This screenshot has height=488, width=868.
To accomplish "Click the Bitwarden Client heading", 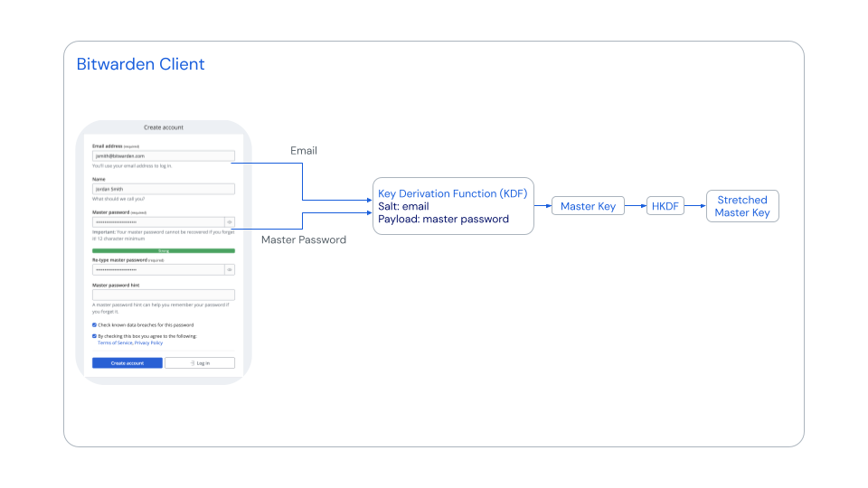I will 140,64.
